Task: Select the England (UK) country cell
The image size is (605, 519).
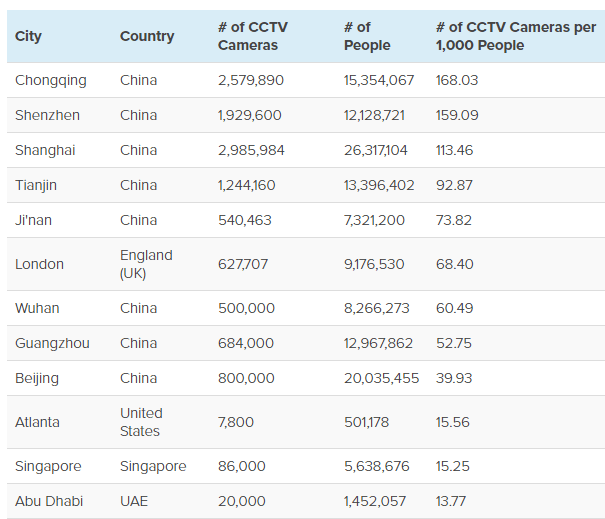Action: (x=146, y=264)
